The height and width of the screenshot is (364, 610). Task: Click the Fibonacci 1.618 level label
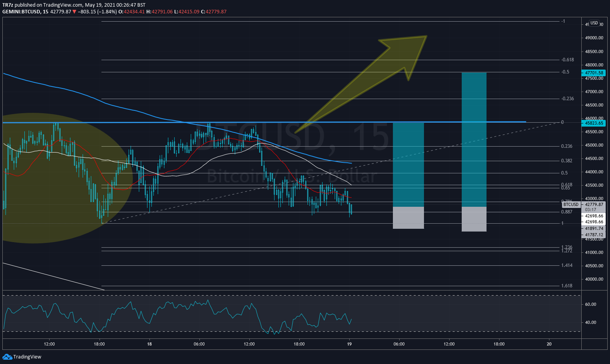tap(567, 286)
